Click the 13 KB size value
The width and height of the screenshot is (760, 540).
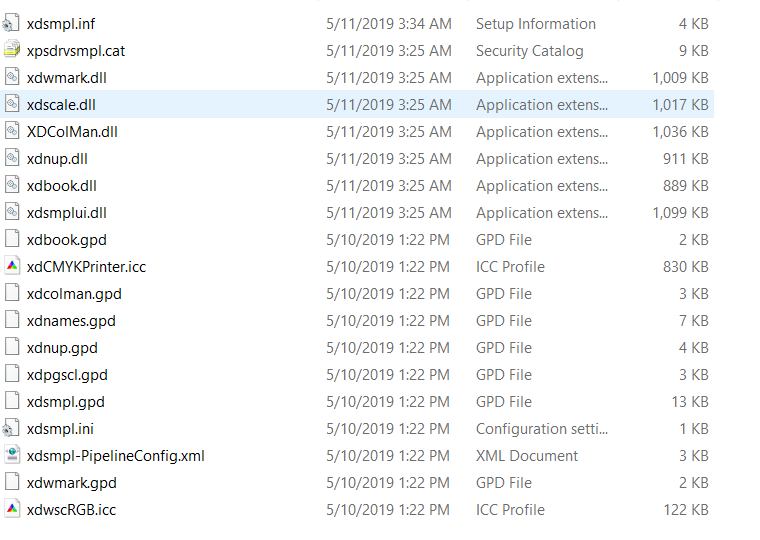click(x=690, y=402)
